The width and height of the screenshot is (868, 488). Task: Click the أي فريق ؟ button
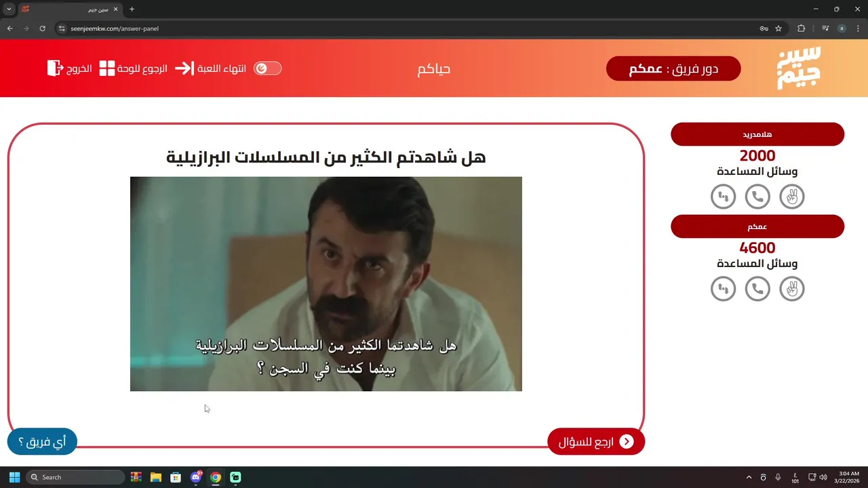tap(42, 442)
